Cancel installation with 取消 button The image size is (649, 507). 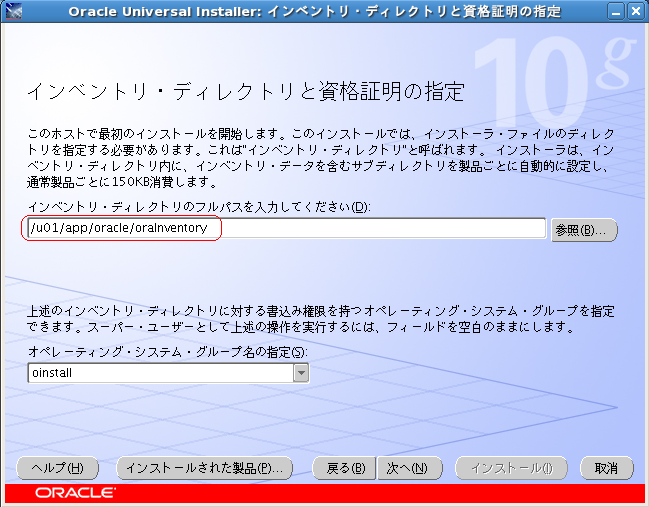click(x=606, y=468)
